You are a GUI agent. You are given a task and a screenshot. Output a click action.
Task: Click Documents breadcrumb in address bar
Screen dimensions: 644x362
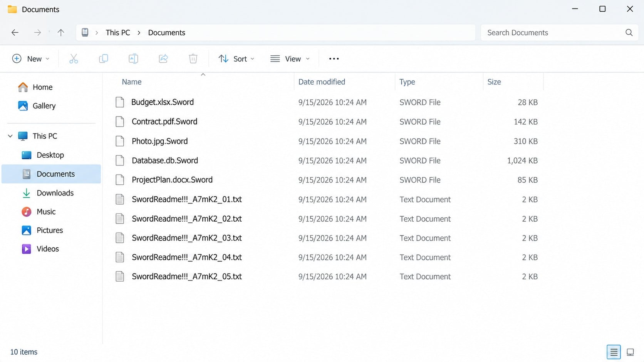click(166, 33)
